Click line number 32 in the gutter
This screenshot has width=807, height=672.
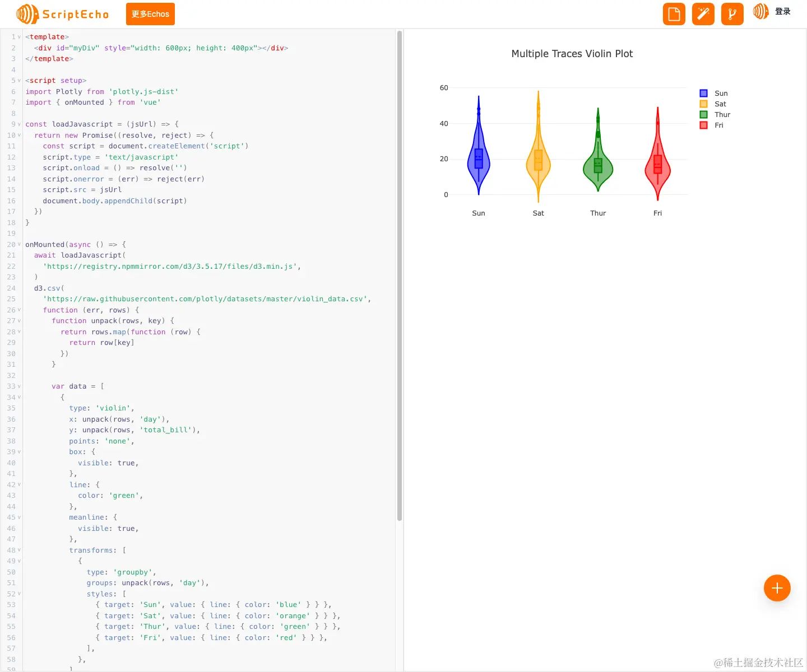[x=11, y=376]
